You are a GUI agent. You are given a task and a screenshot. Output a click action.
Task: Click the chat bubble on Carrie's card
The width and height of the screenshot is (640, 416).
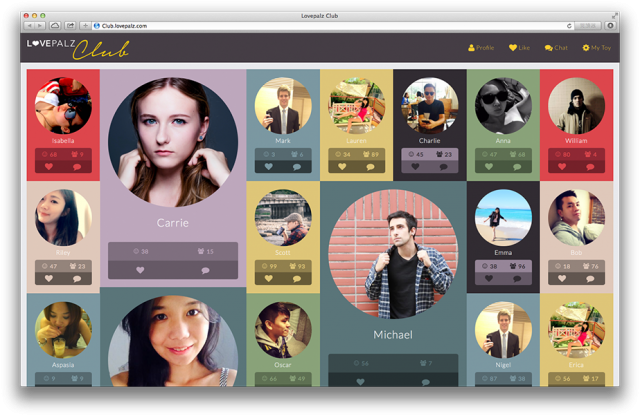coord(205,270)
